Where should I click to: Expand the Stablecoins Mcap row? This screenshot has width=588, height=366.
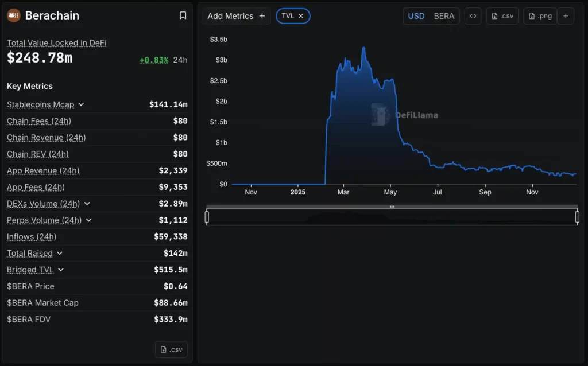(81, 104)
